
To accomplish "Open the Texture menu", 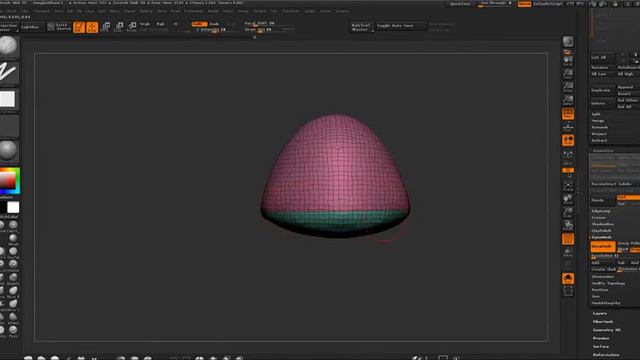I will click(260, 11).
